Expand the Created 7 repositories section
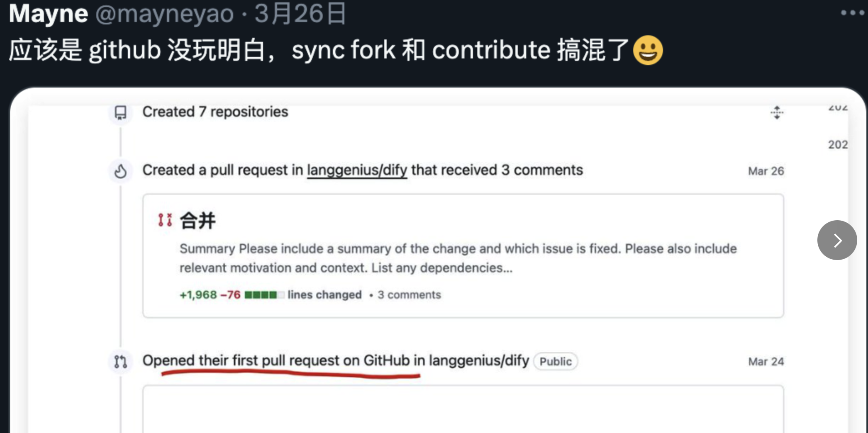This screenshot has height=433, width=868. coord(777,112)
